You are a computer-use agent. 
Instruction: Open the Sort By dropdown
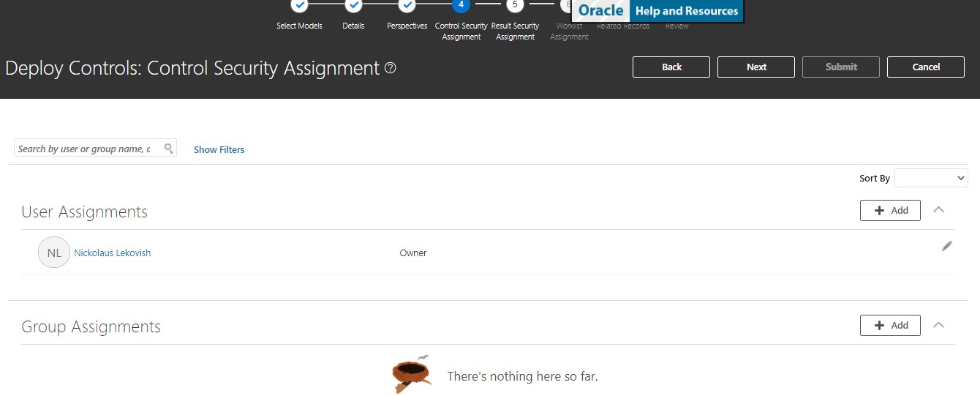(x=931, y=178)
